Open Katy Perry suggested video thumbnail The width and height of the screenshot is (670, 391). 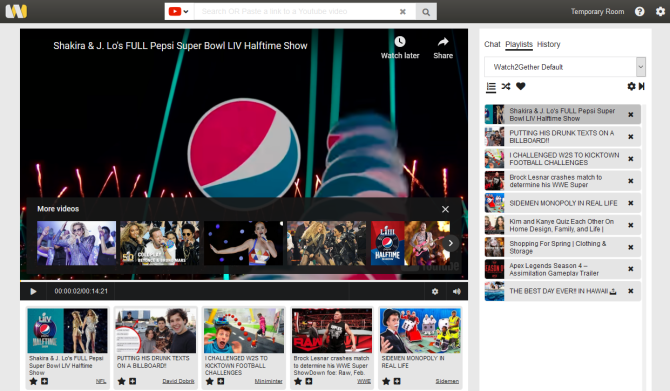pyautogui.click(x=244, y=243)
